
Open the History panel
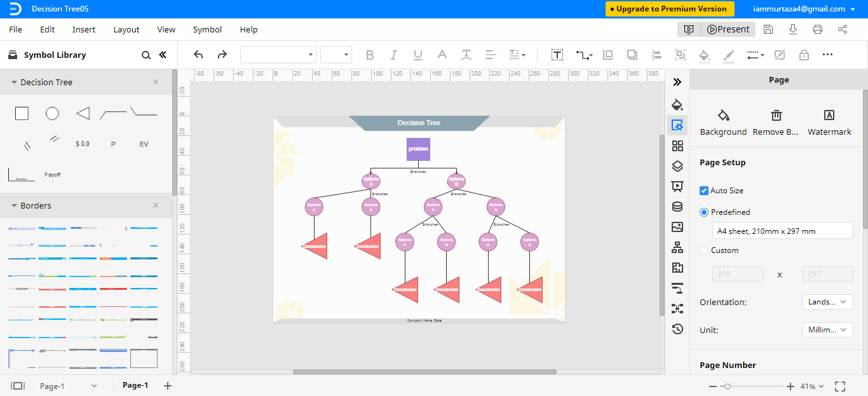pyautogui.click(x=677, y=329)
